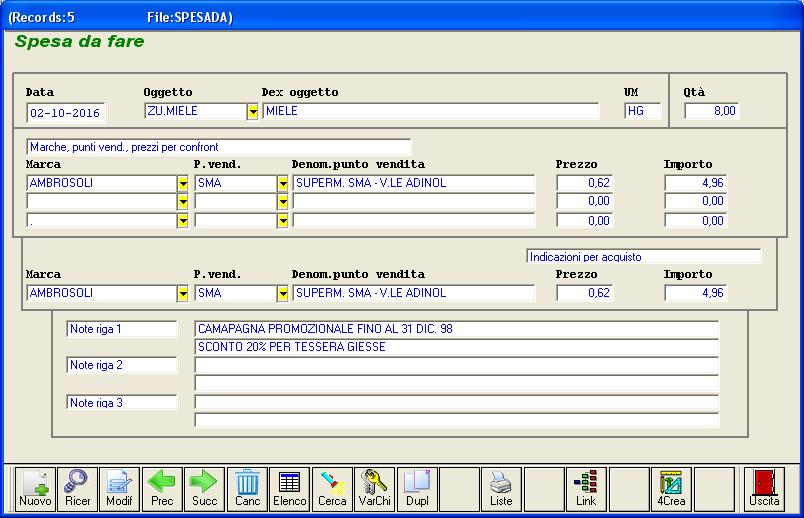Click the Uscita red door exit icon
Screen dimensions: 804x518
[765, 489]
